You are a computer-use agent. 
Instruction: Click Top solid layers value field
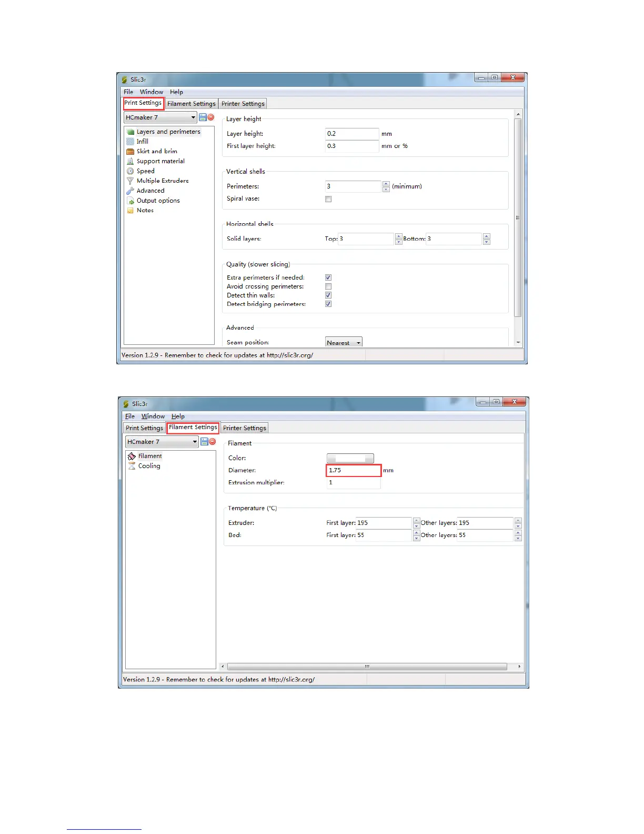click(x=366, y=239)
